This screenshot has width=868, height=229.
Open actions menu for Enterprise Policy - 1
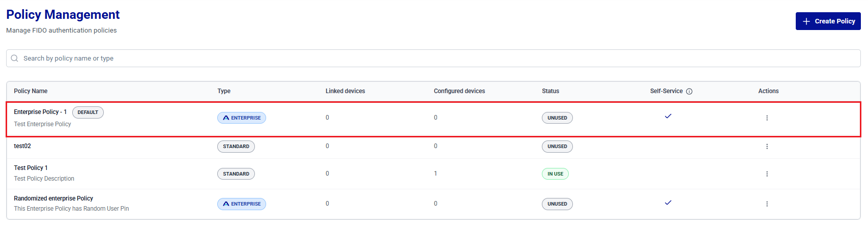pyautogui.click(x=767, y=118)
